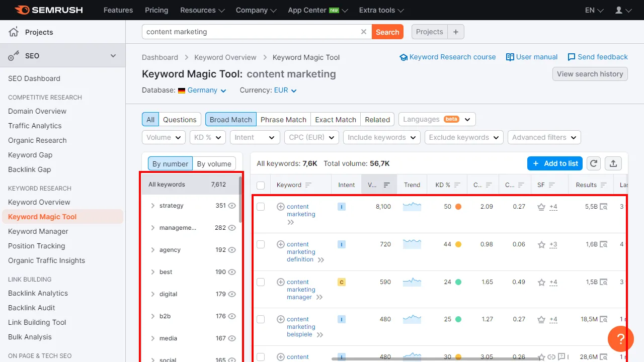Open the Exclude keywords dropdown
Viewport: 644px width, 362px height.
click(x=464, y=137)
